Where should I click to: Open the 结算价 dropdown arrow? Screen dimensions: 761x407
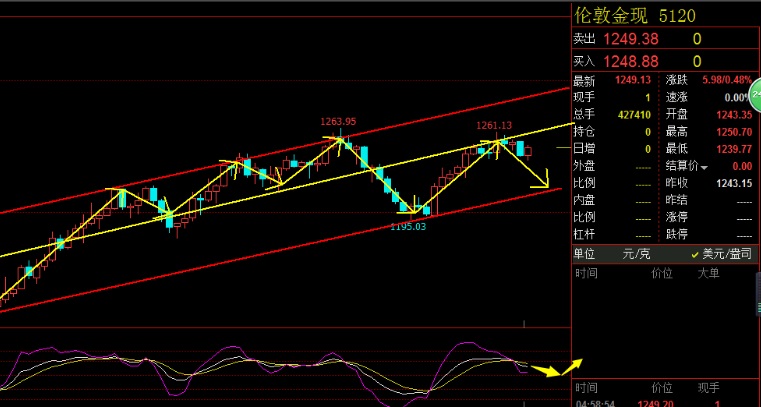(x=704, y=168)
